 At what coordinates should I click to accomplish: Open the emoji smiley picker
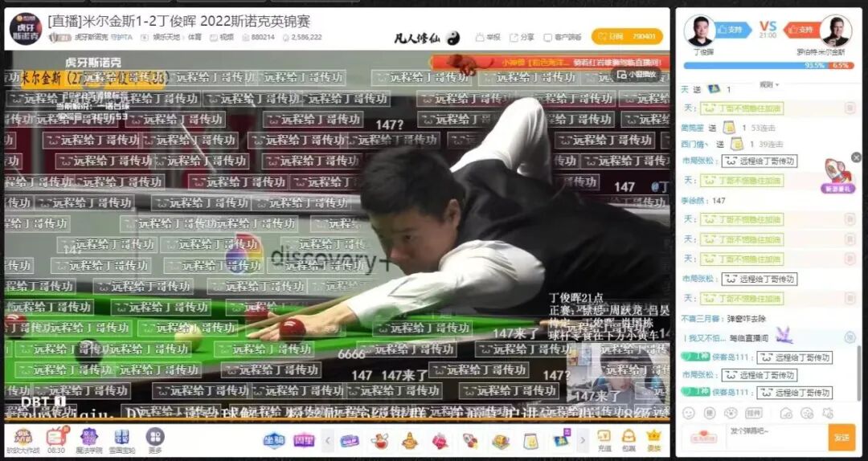pyautogui.click(x=689, y=413)
